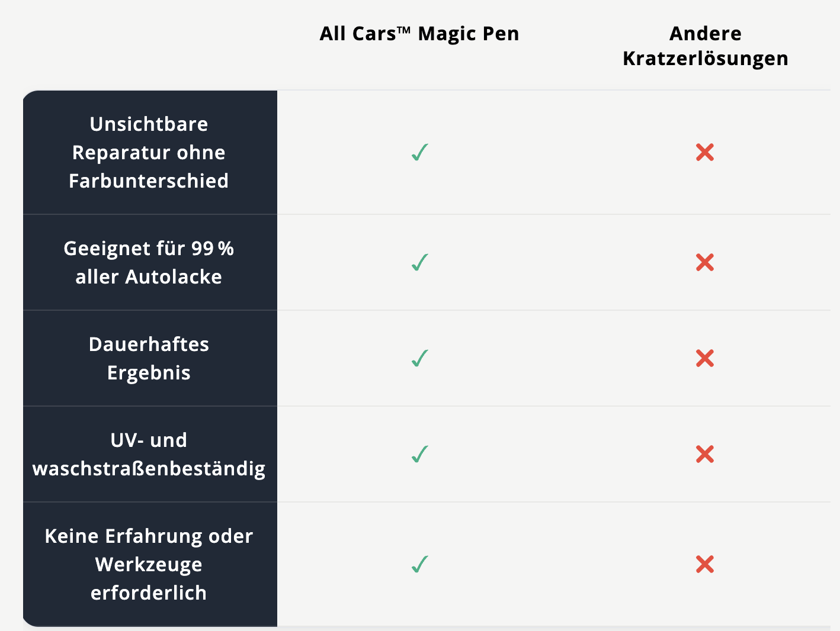Click green checkmark for 99% Autolacke row
Screen dimensions: 840x631
(419, 262)
